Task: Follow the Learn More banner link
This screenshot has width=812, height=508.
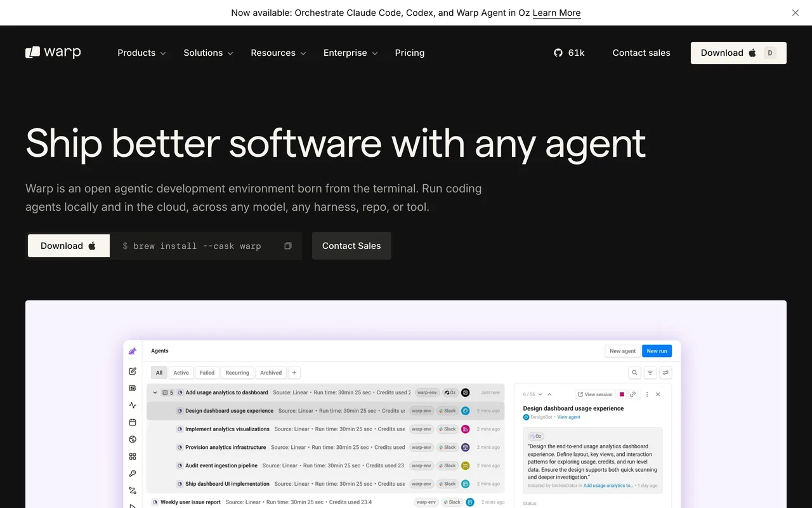Action: (x=556, y=13)
